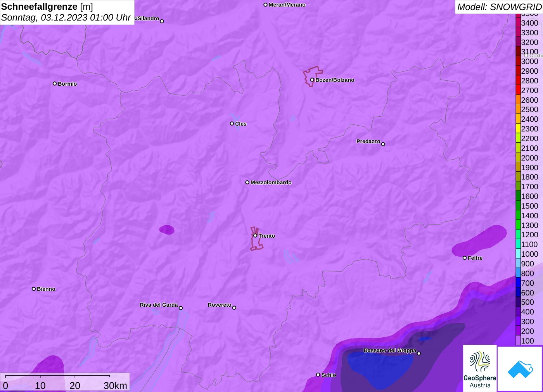Click the '20' scale bar label

[x=75, y=385]
